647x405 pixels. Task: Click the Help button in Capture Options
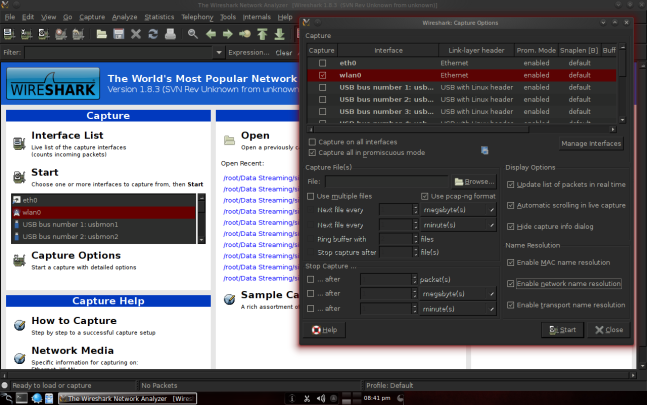coord(324,330)
